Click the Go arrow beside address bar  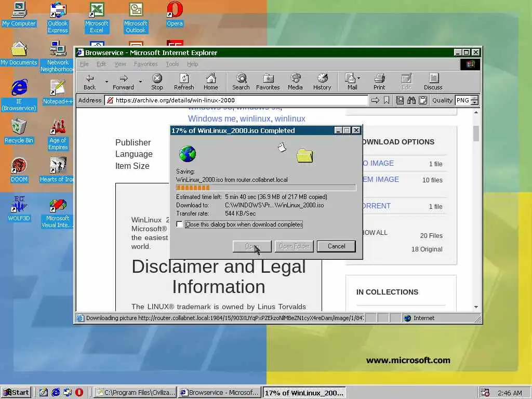click(375, 100)
